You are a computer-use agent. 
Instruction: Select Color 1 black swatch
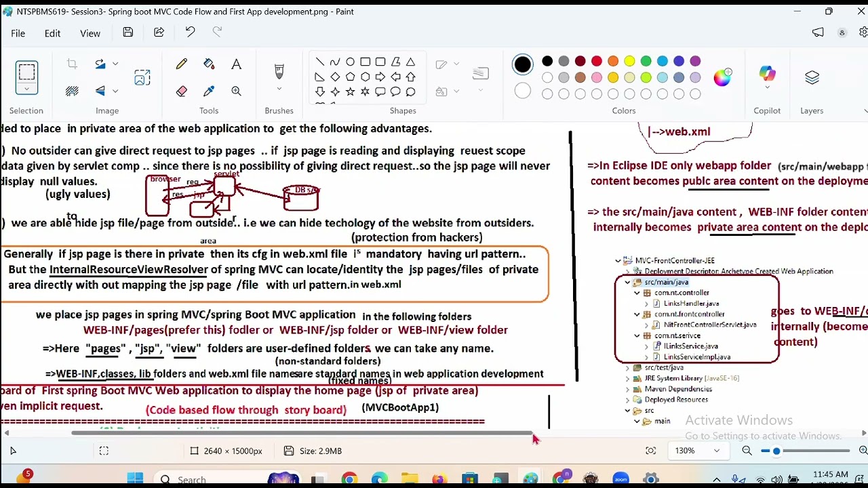522,64
